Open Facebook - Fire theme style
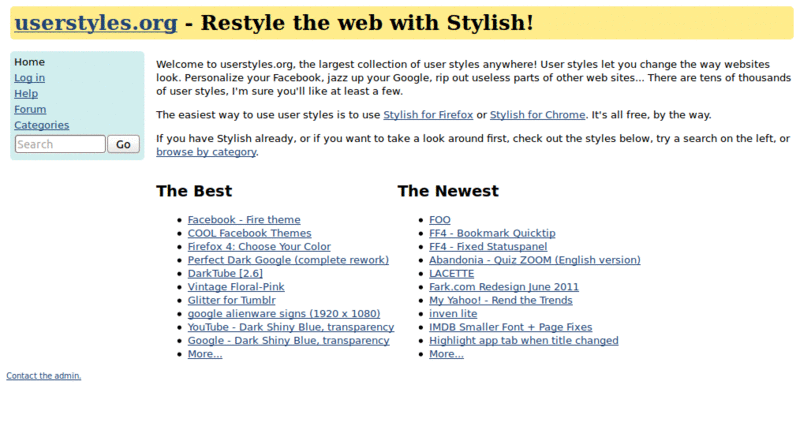The image size is (800, 441). (x=244, y=219)
